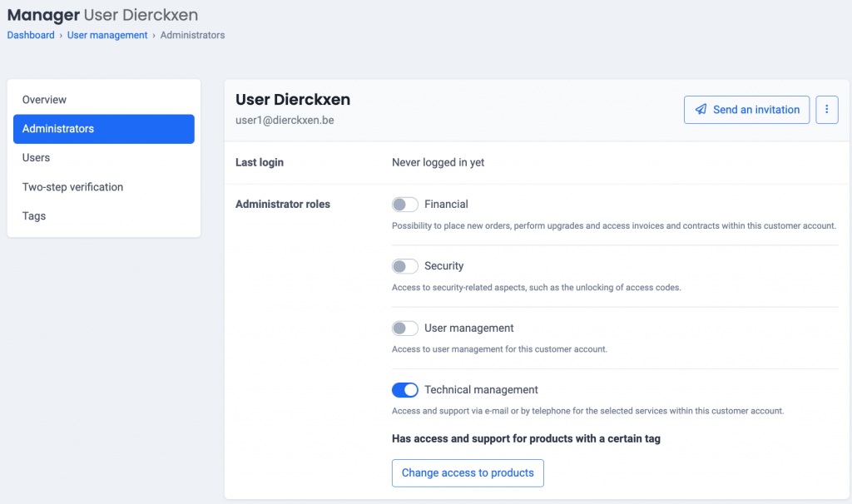The width and height of the screenshot is (852, 504).
Task: Click the Send an invitation button
Action: [746, 110]
